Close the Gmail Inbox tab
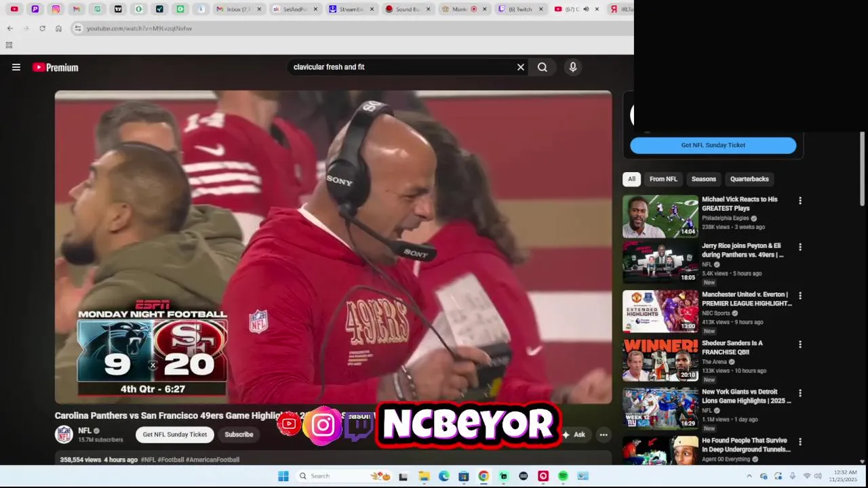Image resolution: width=868 pixels, height=488 pixels. [259, 9]
